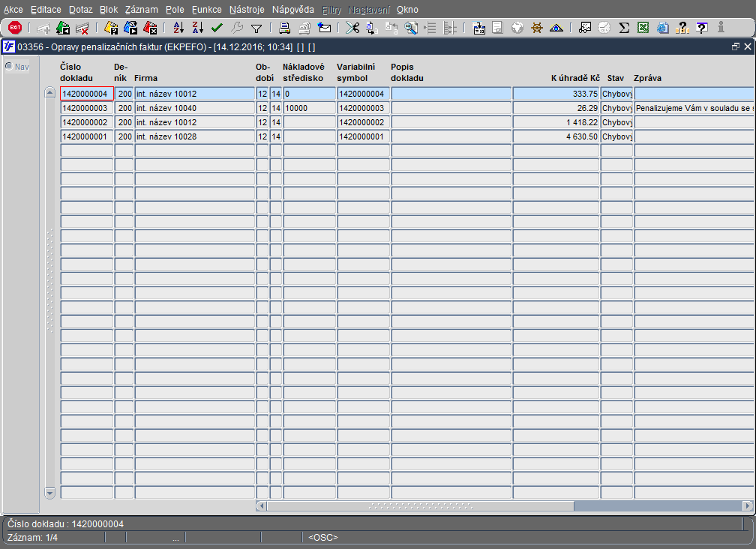Click the green save-record icon
The image size is (756, 549).
tap(63, 28)
